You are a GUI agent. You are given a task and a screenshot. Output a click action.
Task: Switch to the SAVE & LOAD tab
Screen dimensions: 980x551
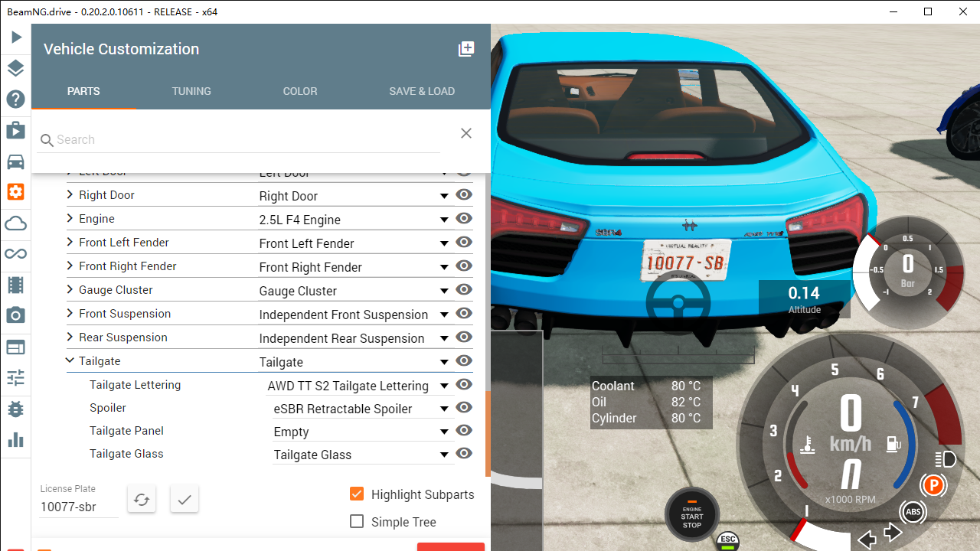422,91
